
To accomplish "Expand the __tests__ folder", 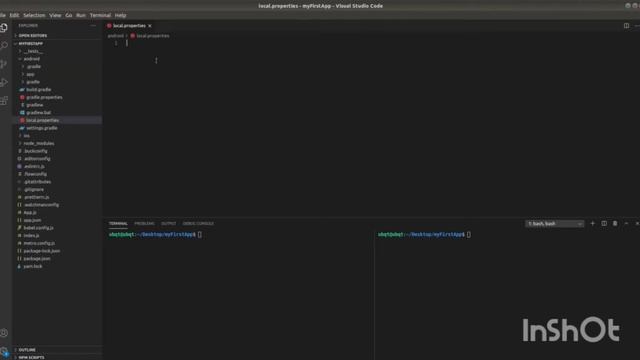I will 33,51.
